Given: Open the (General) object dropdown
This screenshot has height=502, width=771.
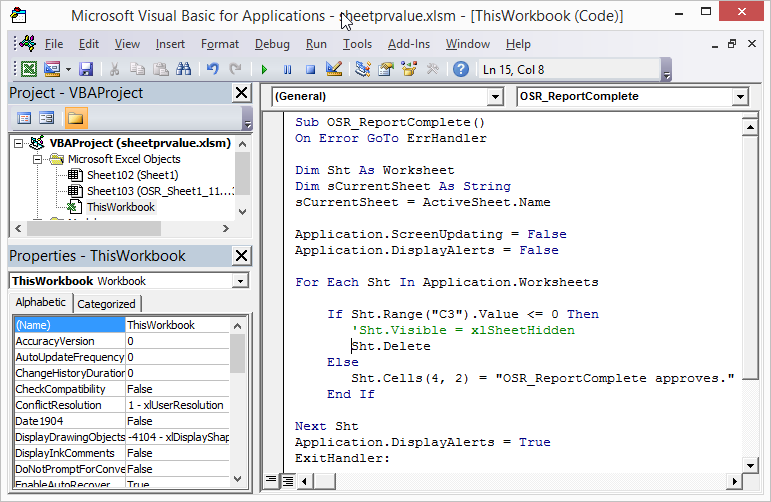Looking at the screenshot, I should point(494,97).
